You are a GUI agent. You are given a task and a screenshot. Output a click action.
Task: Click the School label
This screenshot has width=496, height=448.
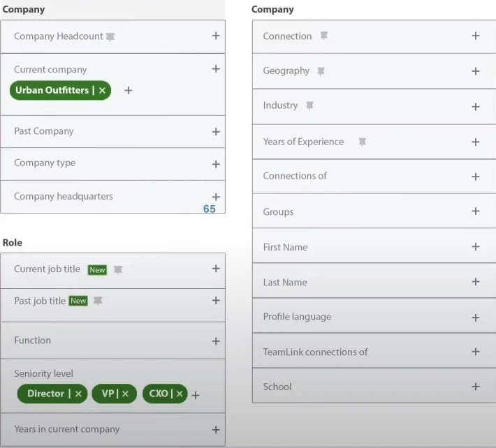coord(277,387)
